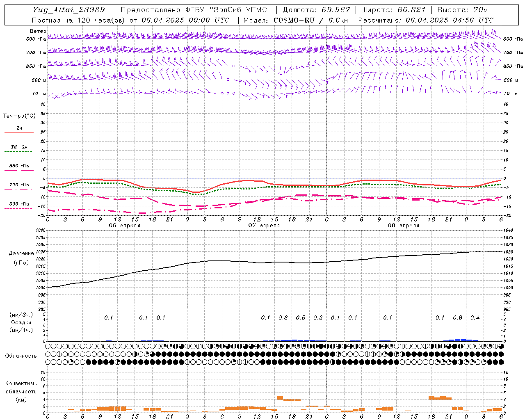Click the 0.9 precipitation amount
Viewport: 525px width, 420px height.
(457, 318)
